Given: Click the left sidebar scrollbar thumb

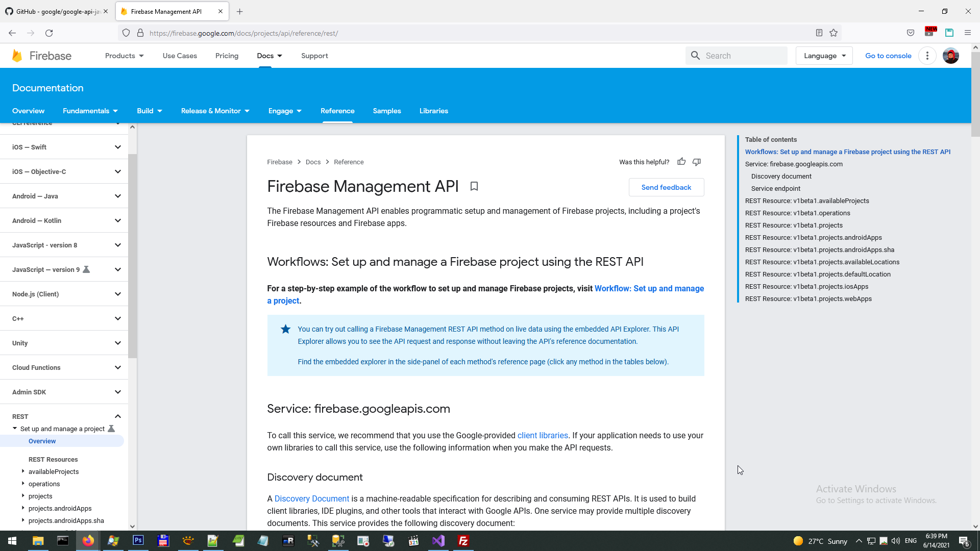Looking at the screenshot, I should [132, 255].
